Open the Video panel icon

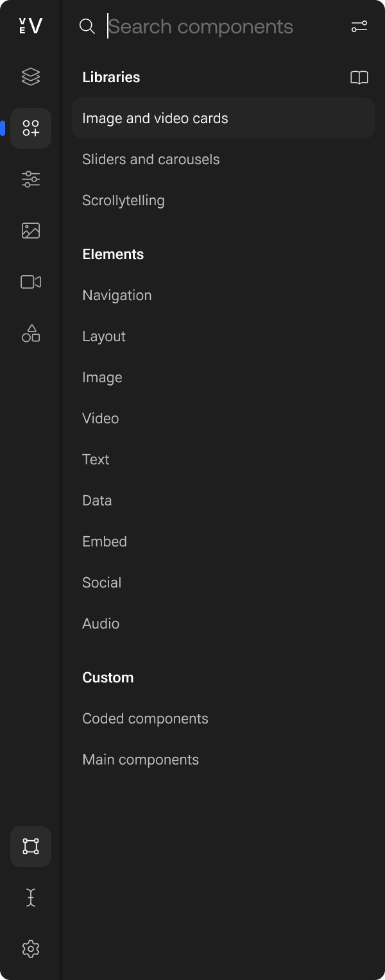click(30, 282)
